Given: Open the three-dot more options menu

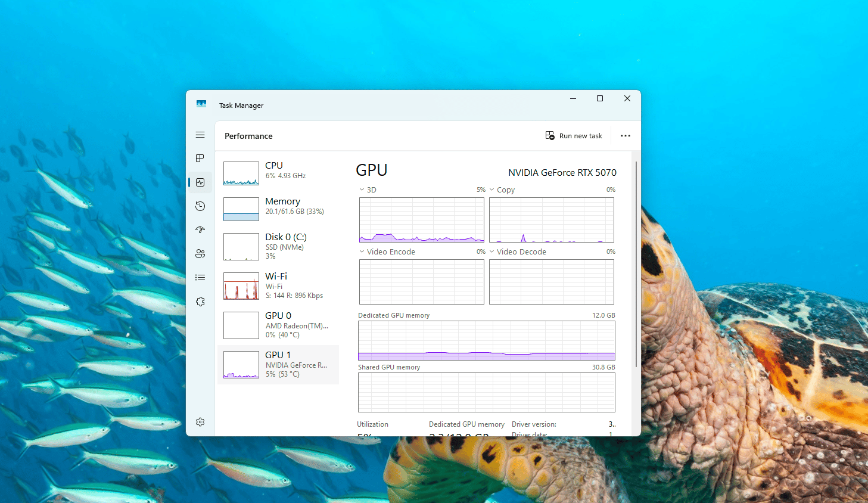Looking at the screenshot, I should (x=626, y=136).
